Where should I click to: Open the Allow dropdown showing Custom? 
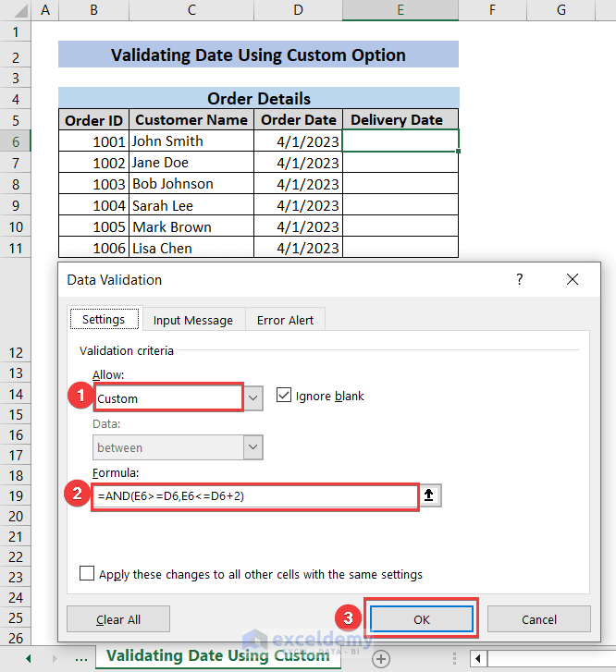coord(253,398)
